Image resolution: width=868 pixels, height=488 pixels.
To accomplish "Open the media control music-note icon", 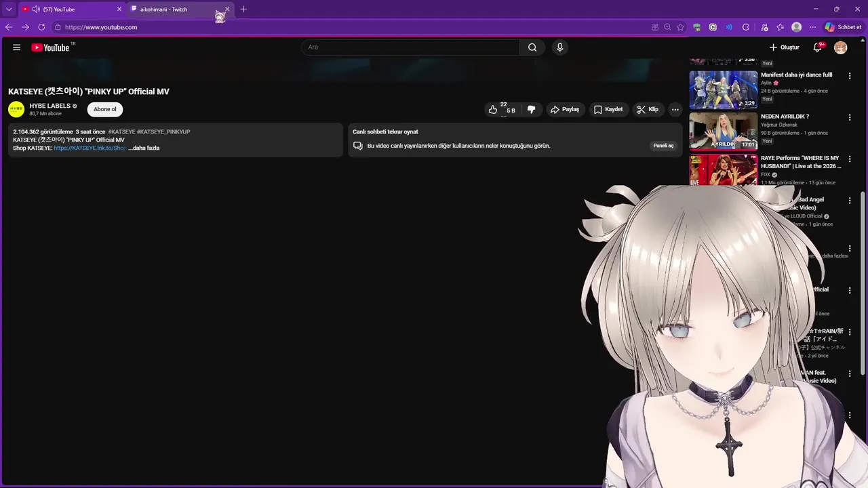I will click(764, 27).
